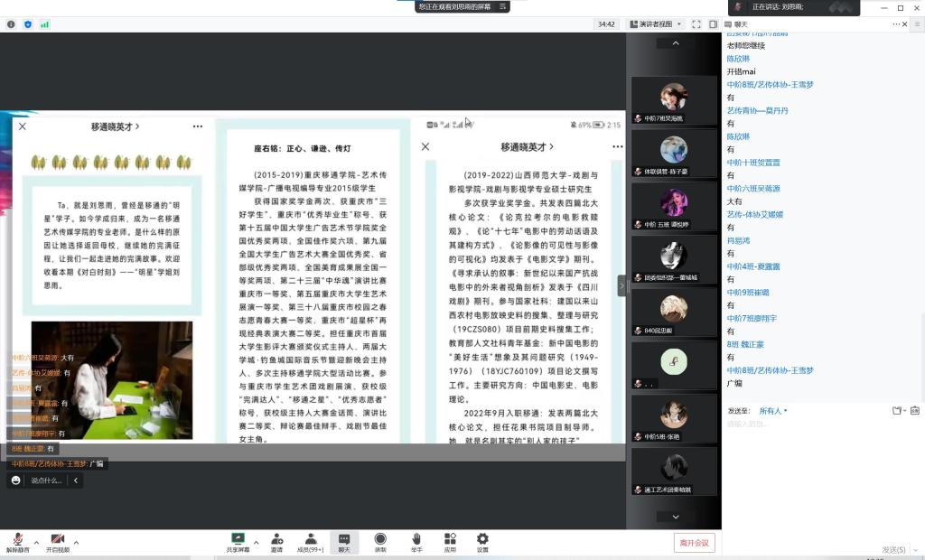Click sender name 中阶六班吴蒨源 in chat

(753, 188)
